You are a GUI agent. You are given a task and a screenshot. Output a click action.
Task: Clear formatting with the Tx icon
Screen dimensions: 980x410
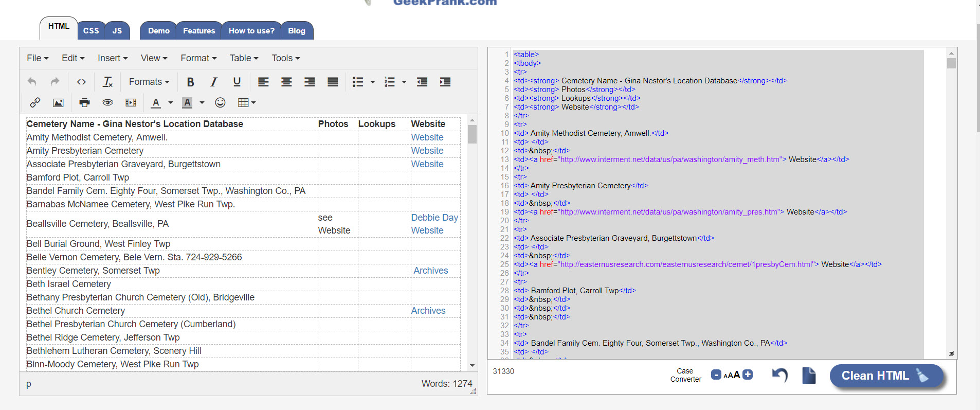pos(107,82)
